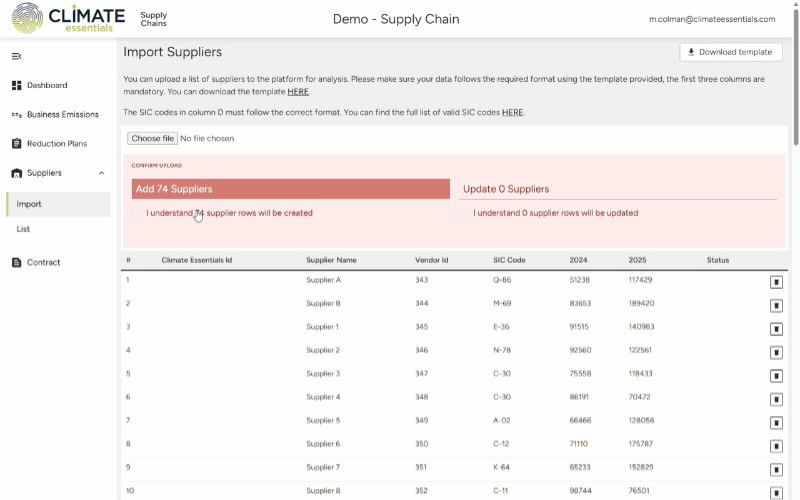This screenshot has height=500, width=800.
Task: Collapse the Suppliers menu chevron
Action: 102,173
